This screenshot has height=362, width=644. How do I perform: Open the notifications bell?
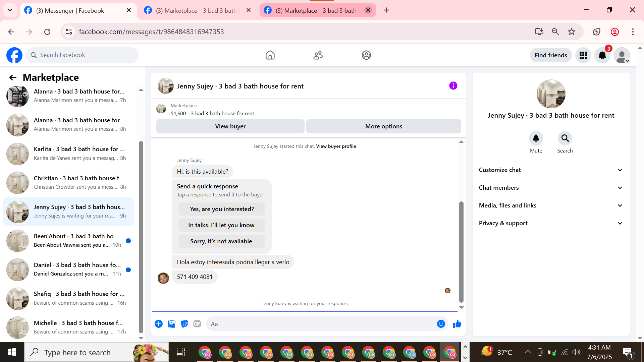(x=602, y=55)
